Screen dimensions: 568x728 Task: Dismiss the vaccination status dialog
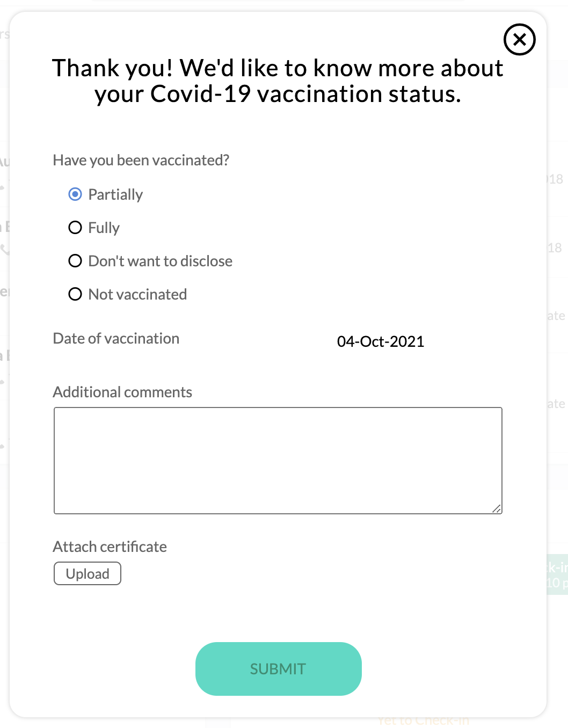pos(519,40)
